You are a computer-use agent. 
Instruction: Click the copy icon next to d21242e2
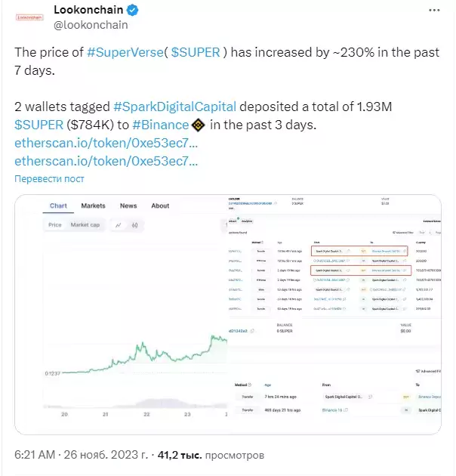252,331
